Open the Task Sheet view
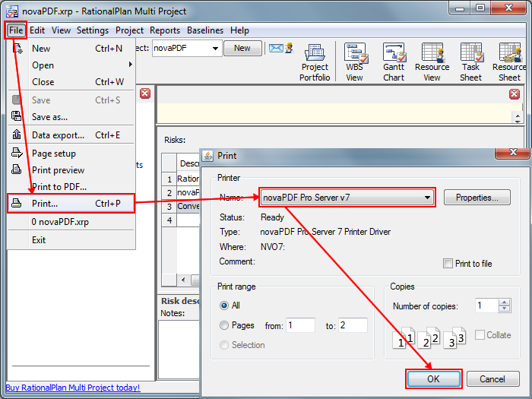The width and height of the screenshot is (532, 399). [471, 62]
